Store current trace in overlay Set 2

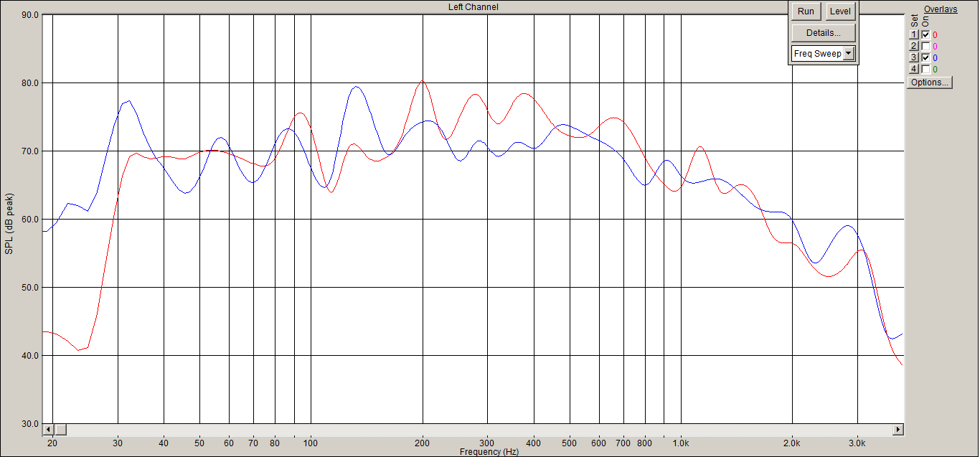click(914, 46)
